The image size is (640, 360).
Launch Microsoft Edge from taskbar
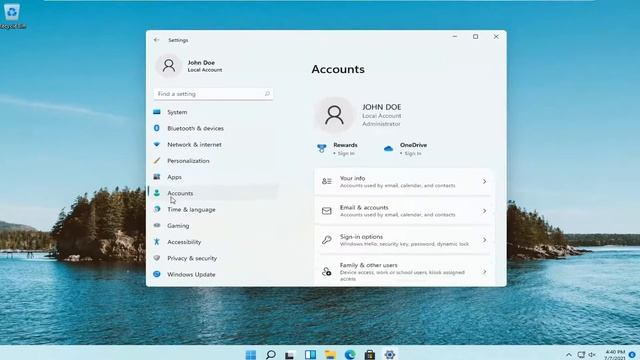point(350,354)
